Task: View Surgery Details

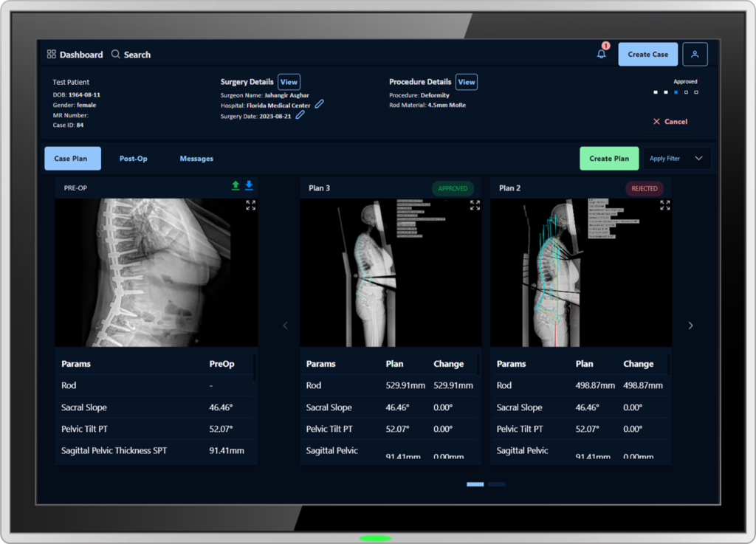Action: 289,82
